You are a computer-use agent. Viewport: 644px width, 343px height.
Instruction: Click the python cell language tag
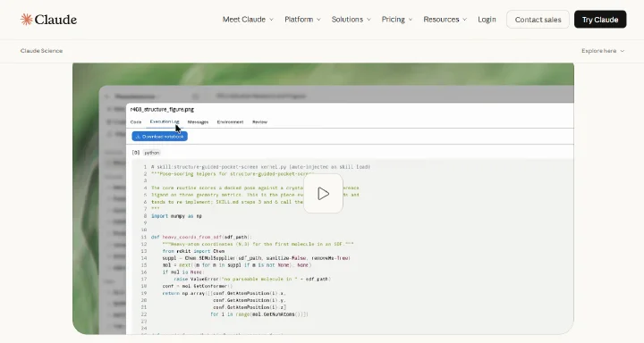click(151, 153)
